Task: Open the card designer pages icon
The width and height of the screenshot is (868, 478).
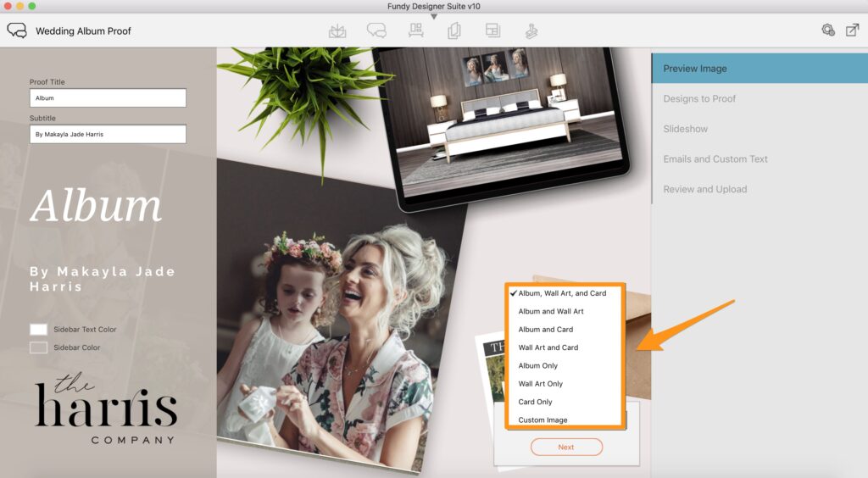Action: (454, 31)
